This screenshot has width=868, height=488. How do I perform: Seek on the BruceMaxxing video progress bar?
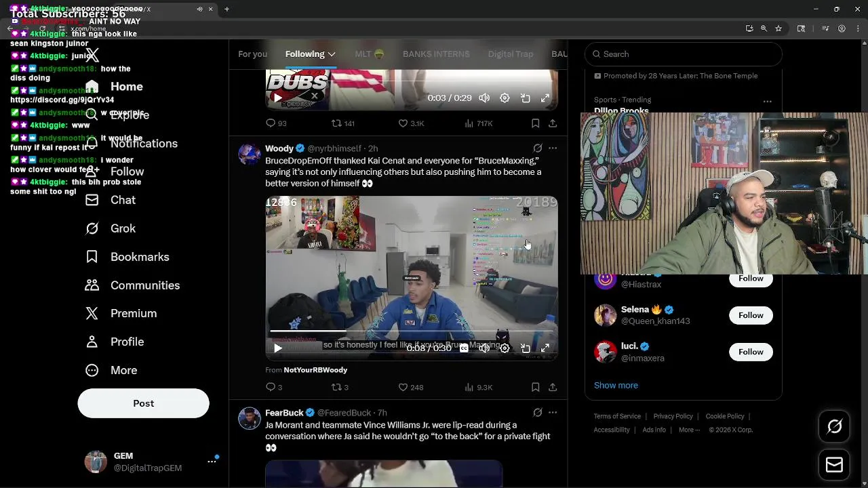(411, 331)
